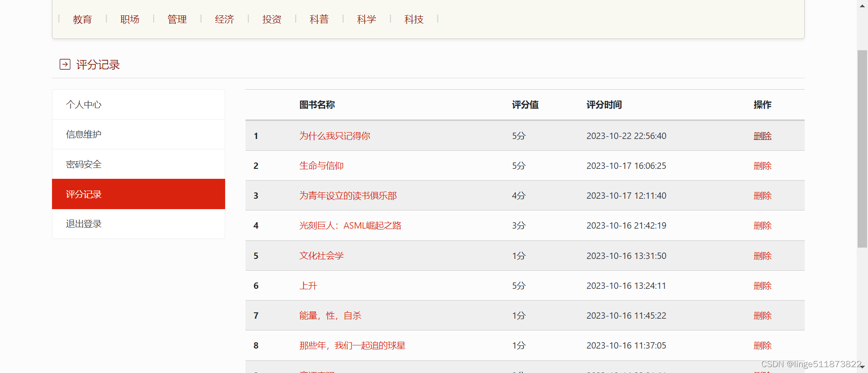Click timestamp 2023-10-16 11:45:22
The image size is (868, 373).
(626, 316)
